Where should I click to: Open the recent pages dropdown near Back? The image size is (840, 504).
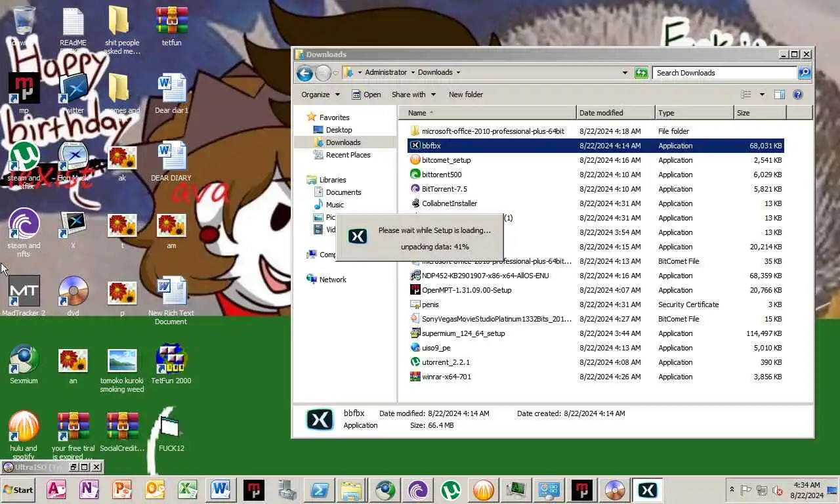coord(336,73)
